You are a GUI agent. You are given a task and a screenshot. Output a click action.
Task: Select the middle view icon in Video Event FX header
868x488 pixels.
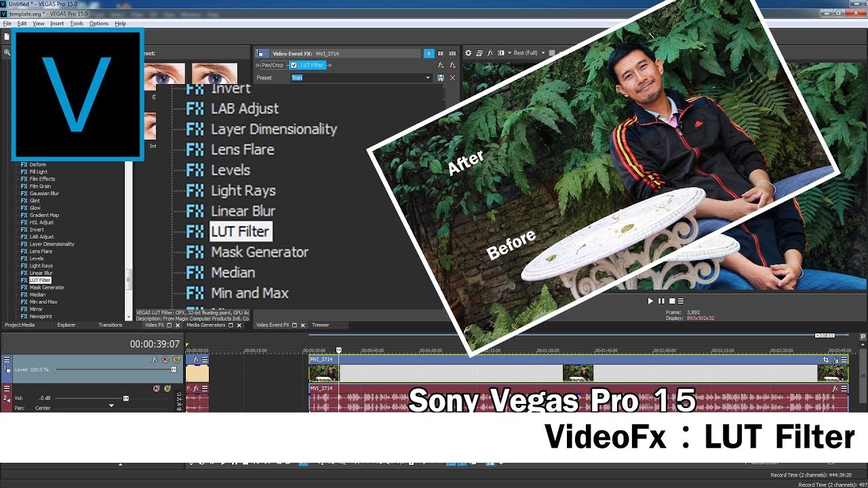coord(441,53)
